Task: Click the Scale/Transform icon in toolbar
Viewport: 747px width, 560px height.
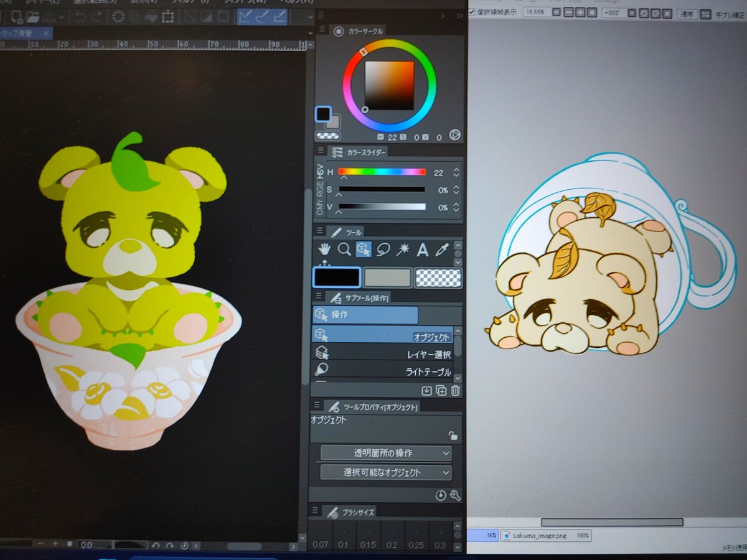Action: (x=167, y=17)
